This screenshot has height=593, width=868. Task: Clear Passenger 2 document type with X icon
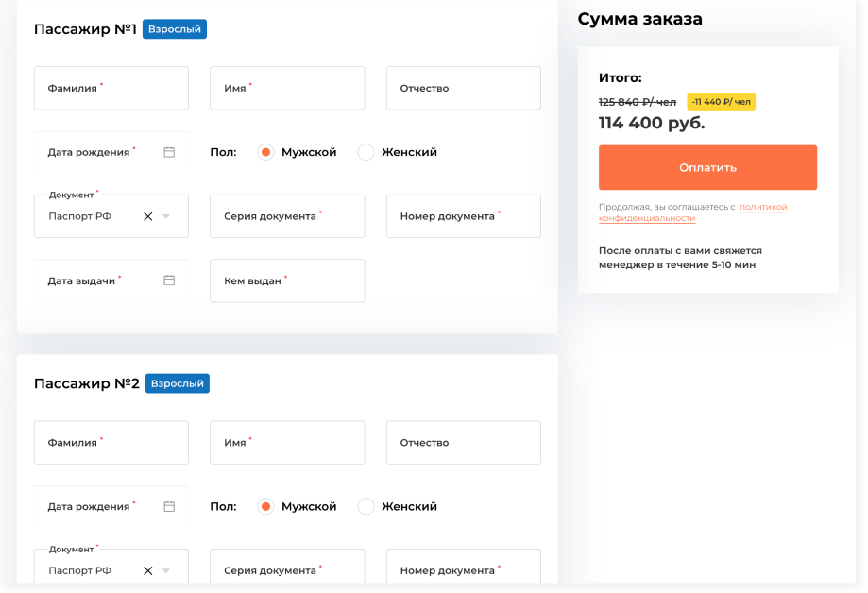[147, 570]
